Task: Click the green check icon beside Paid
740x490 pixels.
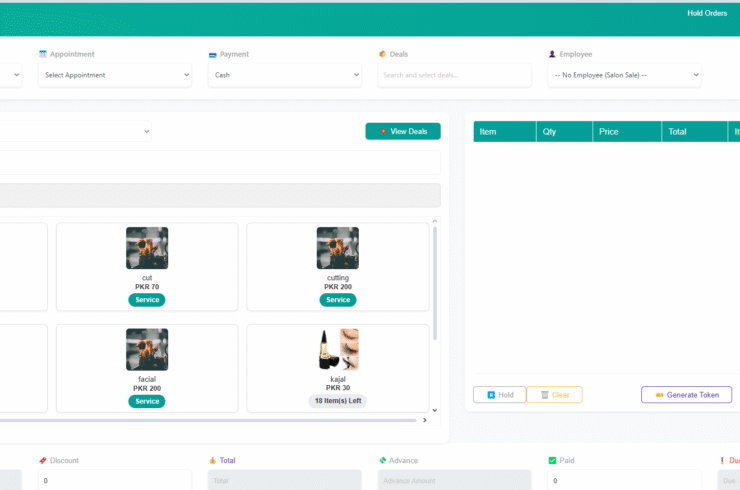Action: click(x=552, y=460)
